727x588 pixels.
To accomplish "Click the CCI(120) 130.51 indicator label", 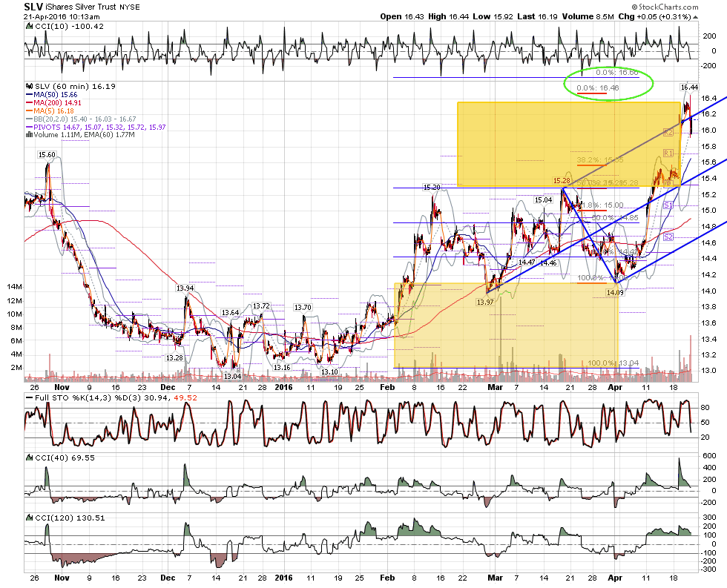I will 70,518.
